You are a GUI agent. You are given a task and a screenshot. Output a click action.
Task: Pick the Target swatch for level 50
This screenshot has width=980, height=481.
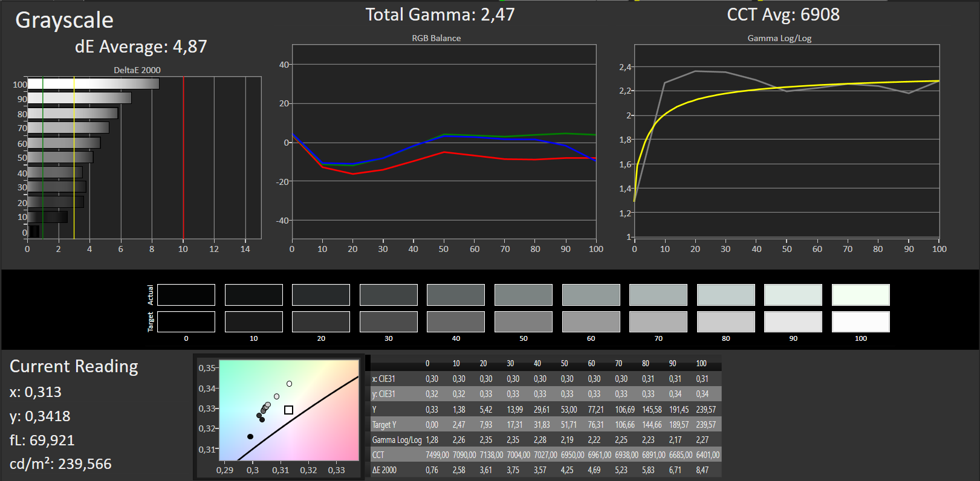524,321
